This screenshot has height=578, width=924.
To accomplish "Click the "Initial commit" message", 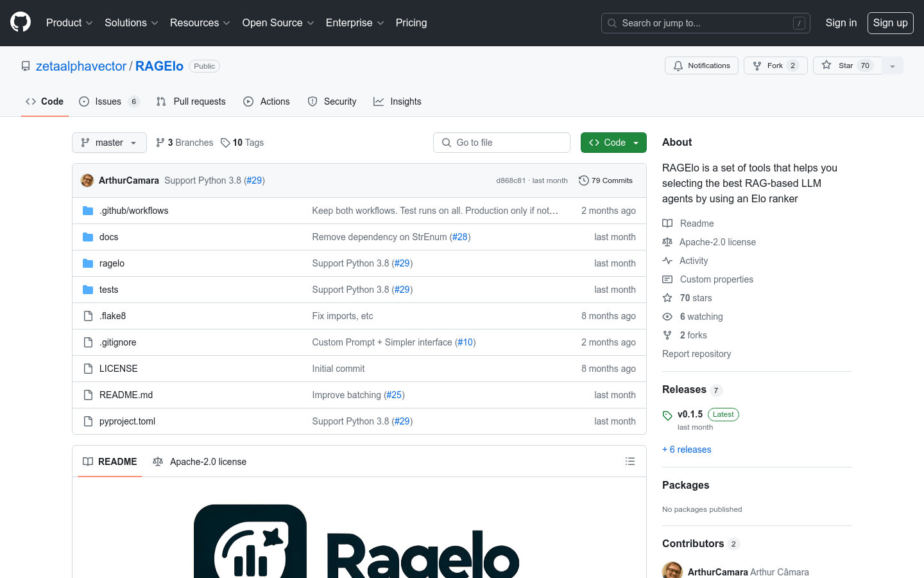I will coord(338,369).
